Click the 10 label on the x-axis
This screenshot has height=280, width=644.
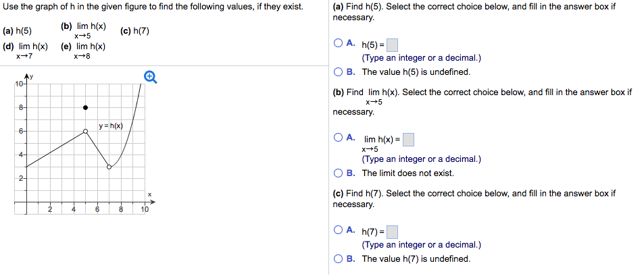[x=145, y=210]
